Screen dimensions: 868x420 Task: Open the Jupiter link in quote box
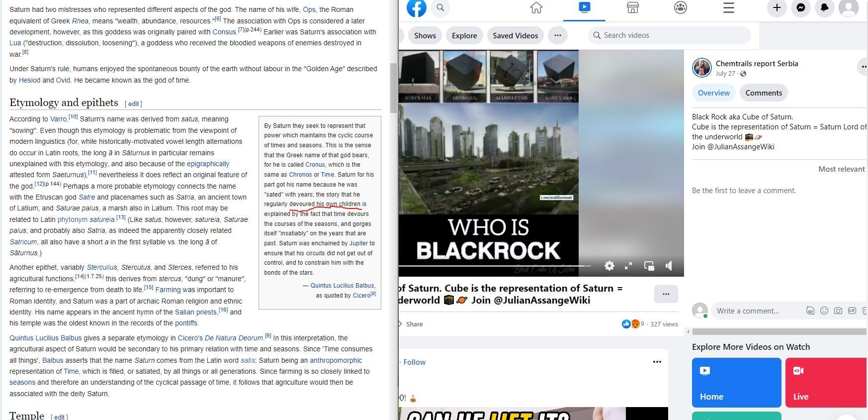358,243
